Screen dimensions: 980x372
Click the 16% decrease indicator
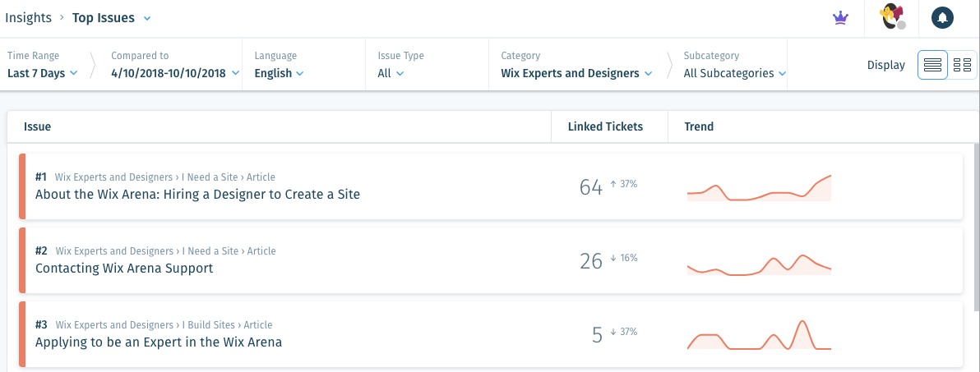(x=624, y=258)
